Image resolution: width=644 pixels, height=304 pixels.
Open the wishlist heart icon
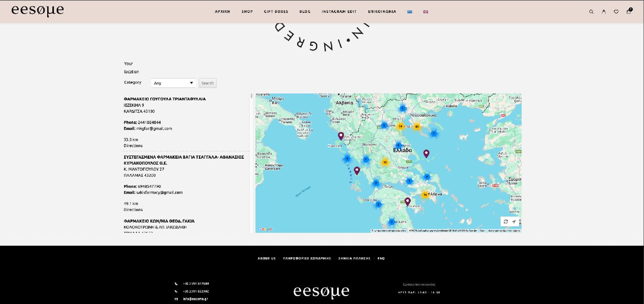tap(616, 12)
